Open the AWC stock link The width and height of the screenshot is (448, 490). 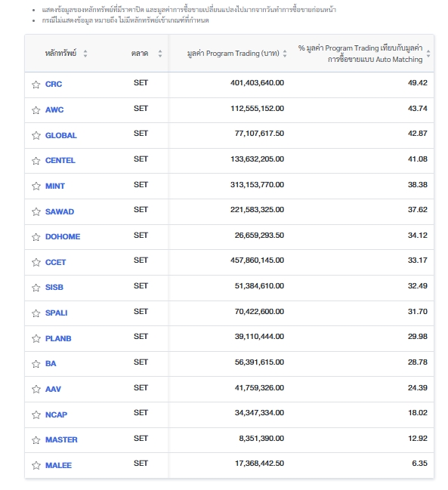pyautogui.click(x=54, y=109)
